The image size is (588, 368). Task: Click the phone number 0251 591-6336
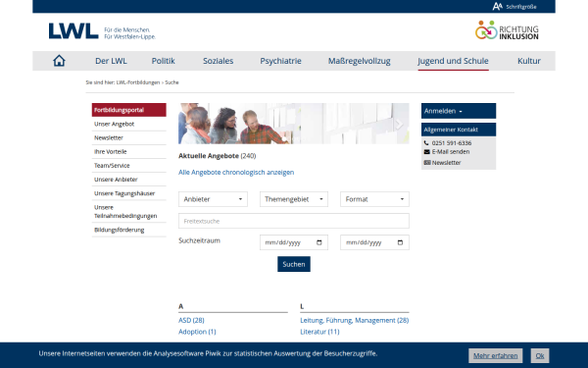tap(452, 143)
